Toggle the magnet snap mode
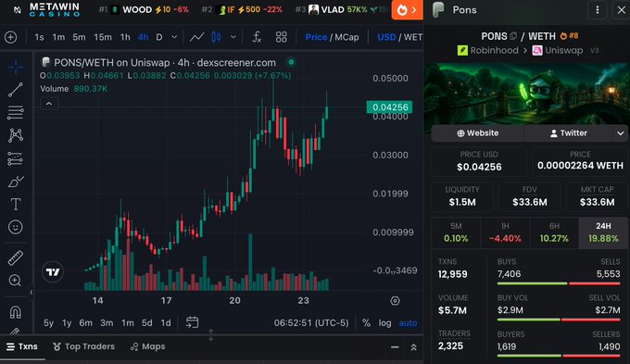The height and width of the screenshot is (364, 630). (15, 312)
